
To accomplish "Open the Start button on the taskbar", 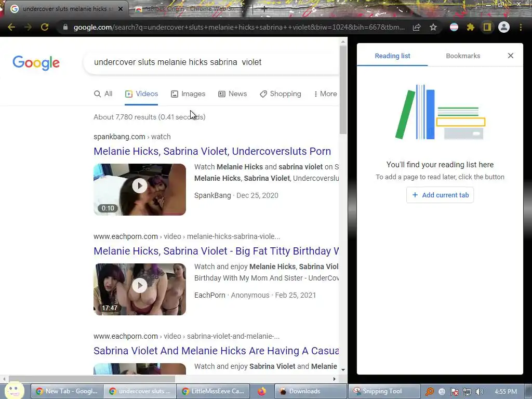I will [14, 391].
